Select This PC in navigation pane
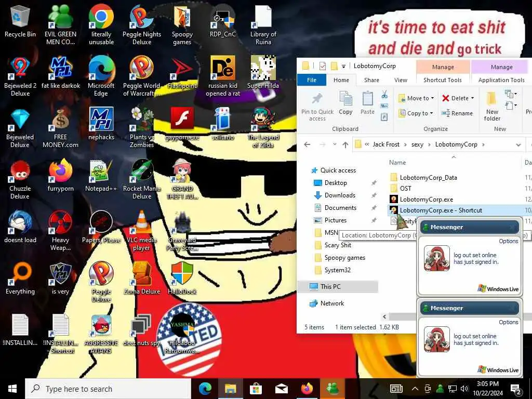 [x=338, y=287]
